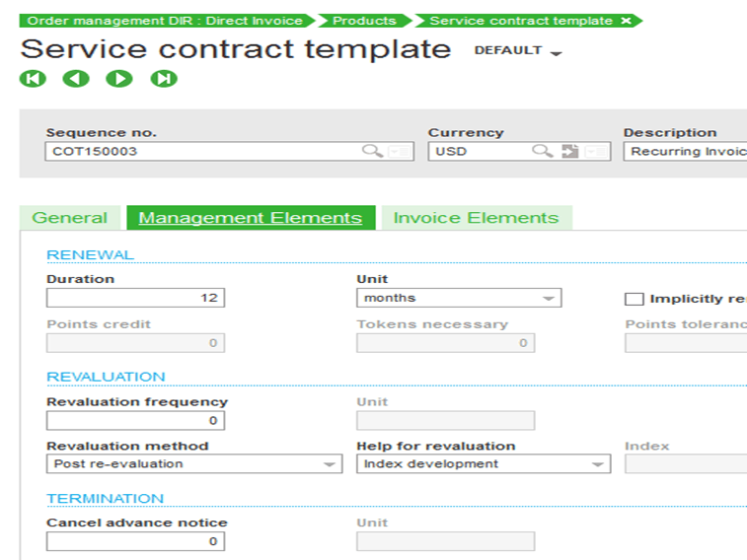Viewport: 747px width, 560px height.
Task: Open lookup search for Sequence no.
Action: pyautogui.click(x=371, y=152)
